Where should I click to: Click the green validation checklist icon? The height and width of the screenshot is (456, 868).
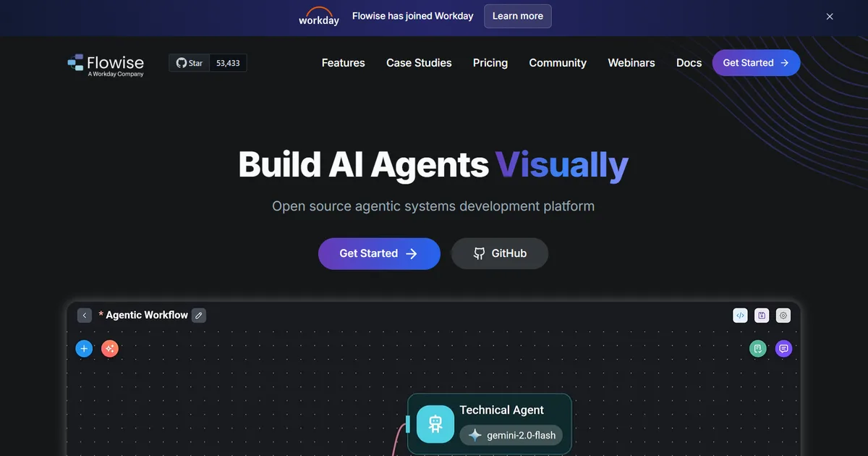click(x=757, y=349)
